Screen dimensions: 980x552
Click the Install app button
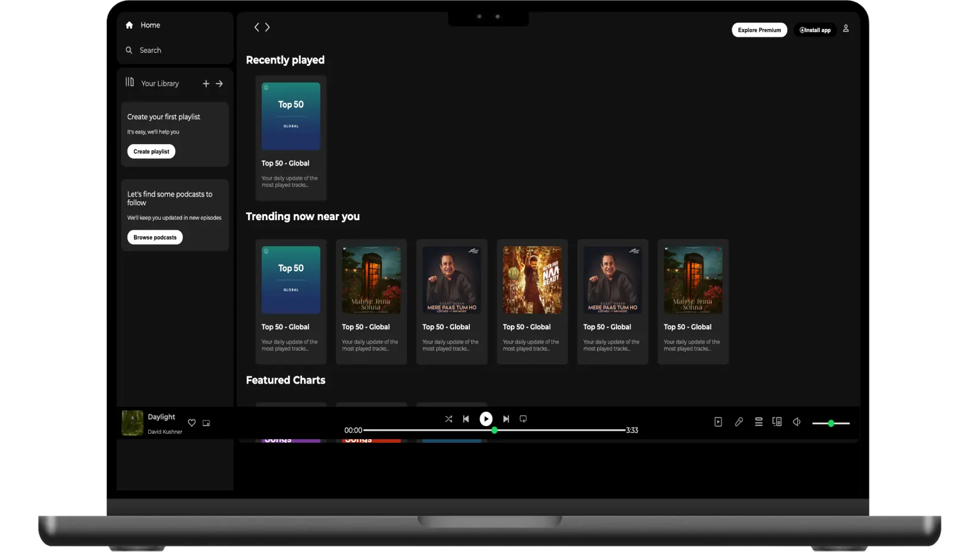[x=814, y=30]
